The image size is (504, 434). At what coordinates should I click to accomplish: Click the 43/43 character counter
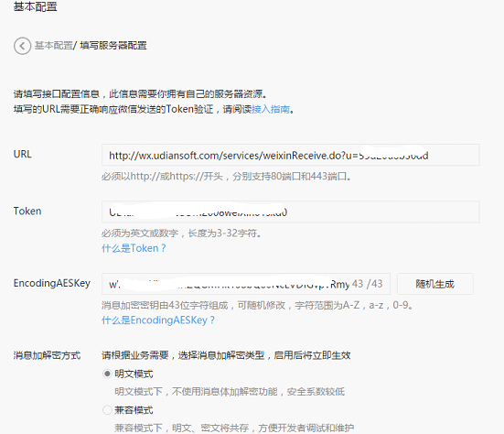tap(368, 284)
